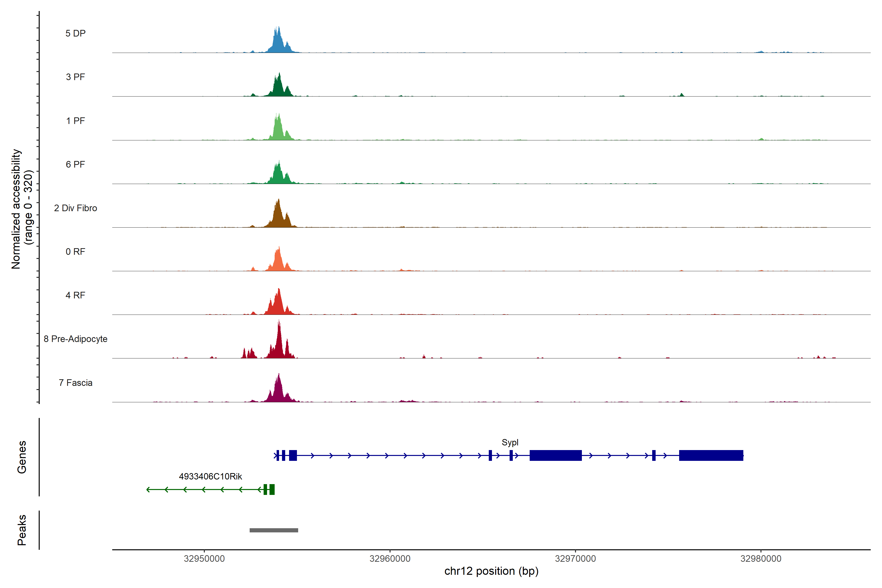Click the orange 0 RF peak

pos(278,261)
